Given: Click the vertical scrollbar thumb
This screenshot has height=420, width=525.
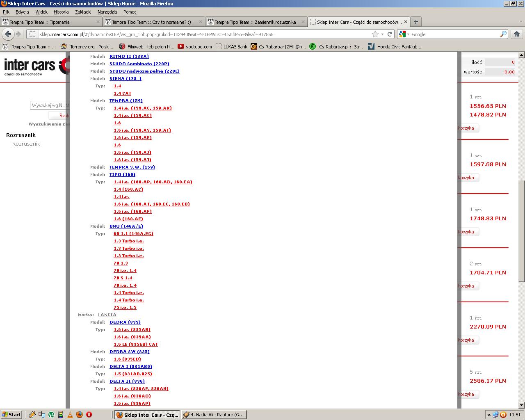Looking at the screenshot, I should click(522, 231).
